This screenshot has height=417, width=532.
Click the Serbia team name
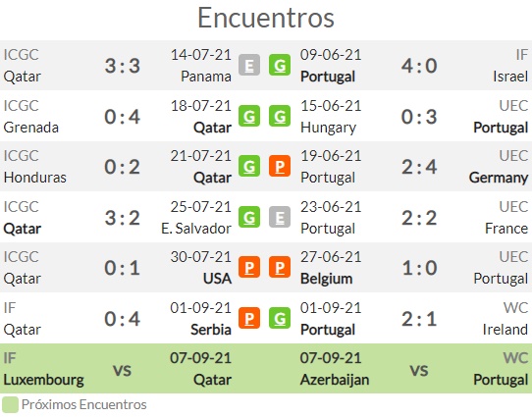pos(211,330)
